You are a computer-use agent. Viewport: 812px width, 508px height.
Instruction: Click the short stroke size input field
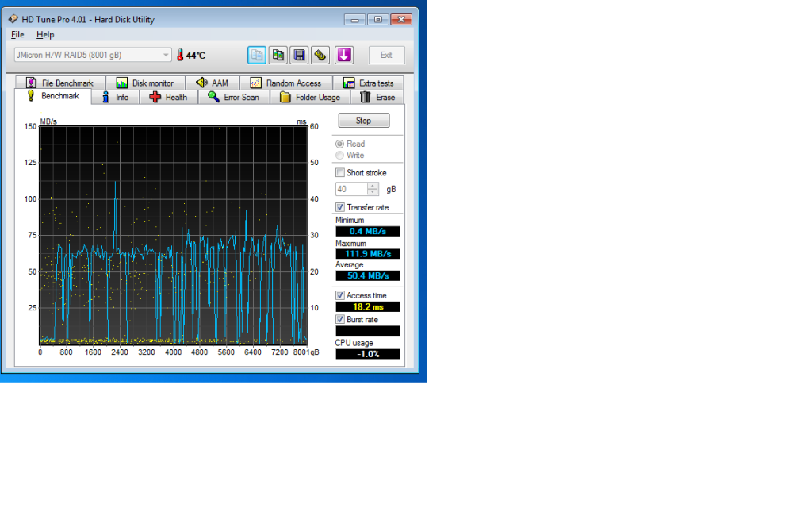(351, 189)
